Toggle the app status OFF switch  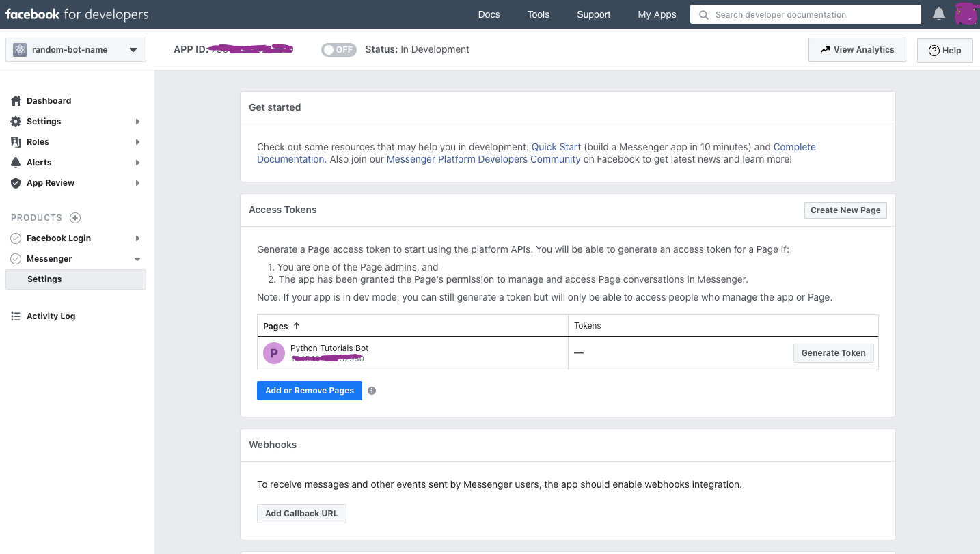tap(339, 50)
